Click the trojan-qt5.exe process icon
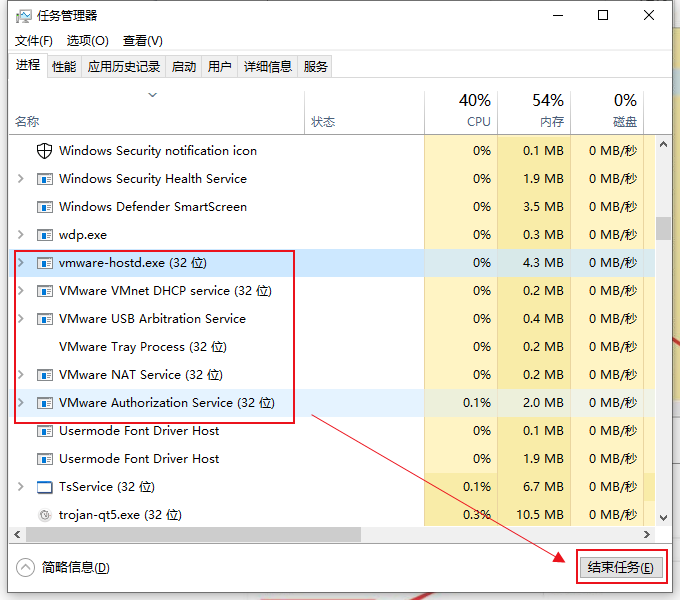 [45, 515]
